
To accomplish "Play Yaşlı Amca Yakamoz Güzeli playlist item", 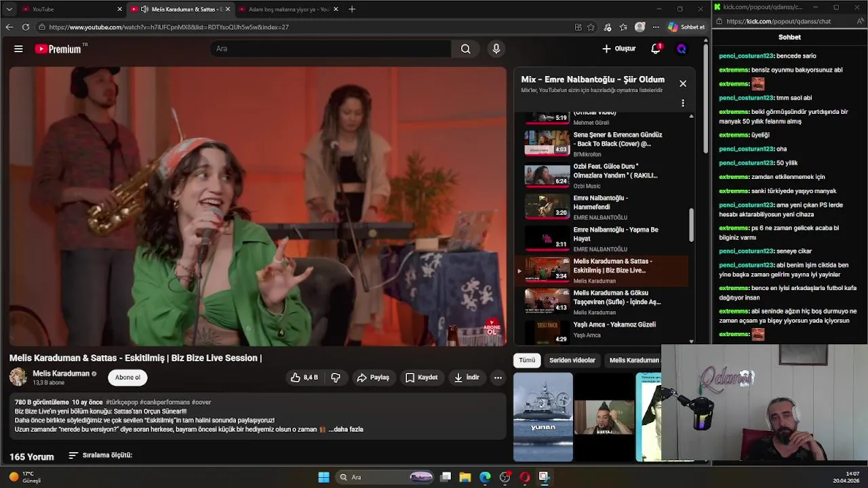I will pyautogui.click(x=602, y=331).
